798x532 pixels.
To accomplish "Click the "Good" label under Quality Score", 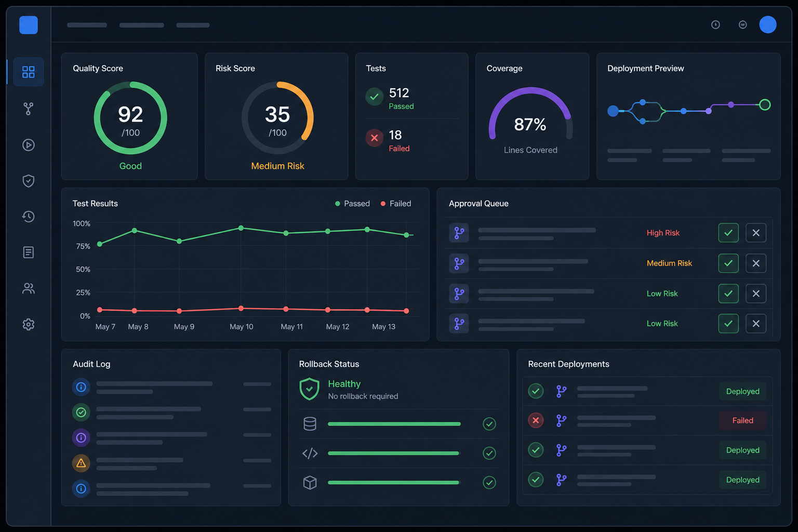I will pyautogui.click(x=130, y=166).
